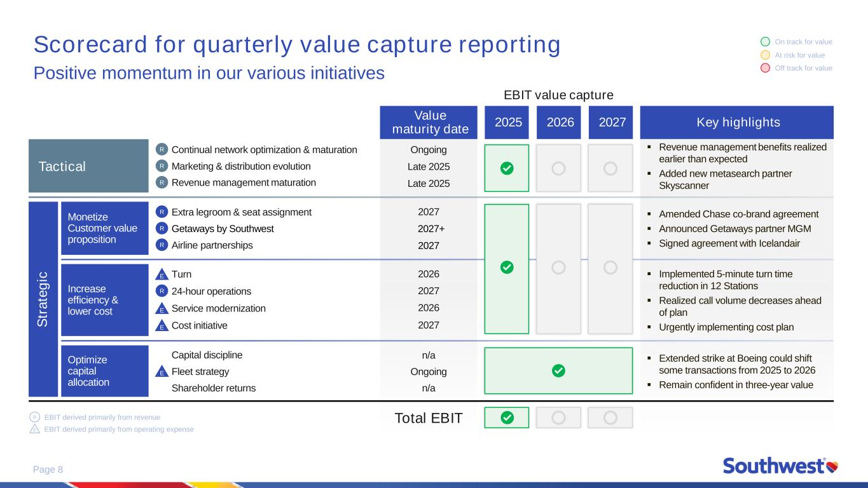The width and height of the screenshot is (868, 488).
Task: Click the R legend icon for revenue-derived EBIT
Action: point(35,417)
